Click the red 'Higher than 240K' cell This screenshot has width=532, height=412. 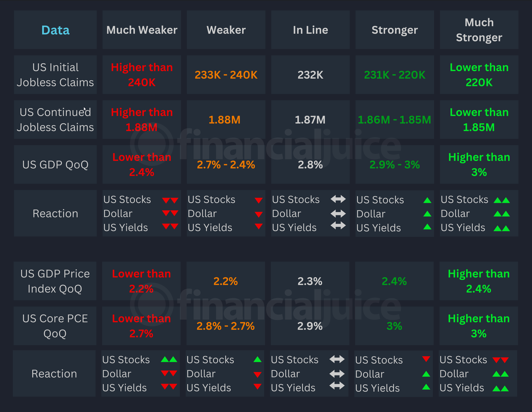pyautogui.click(x=142, y=75)
